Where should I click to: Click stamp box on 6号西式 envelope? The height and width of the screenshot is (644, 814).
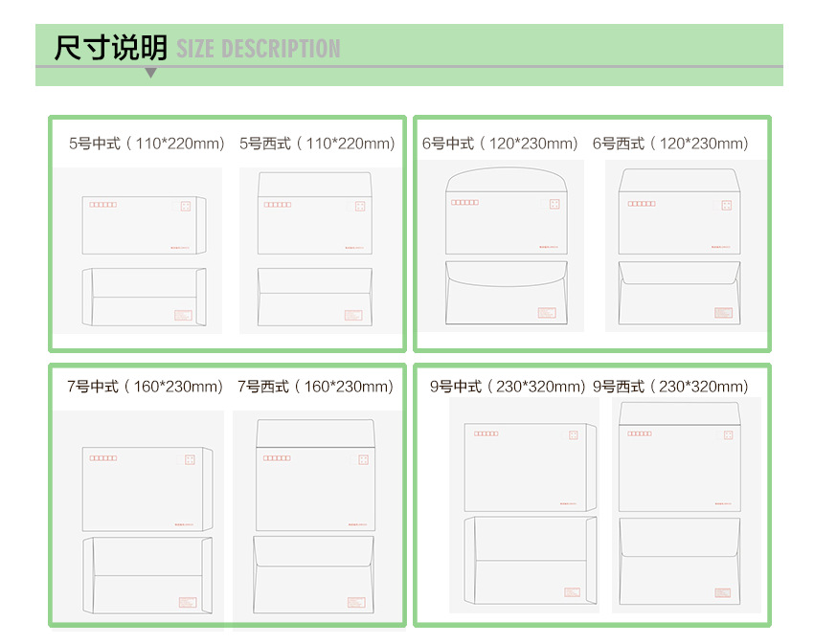click(727, 206)
